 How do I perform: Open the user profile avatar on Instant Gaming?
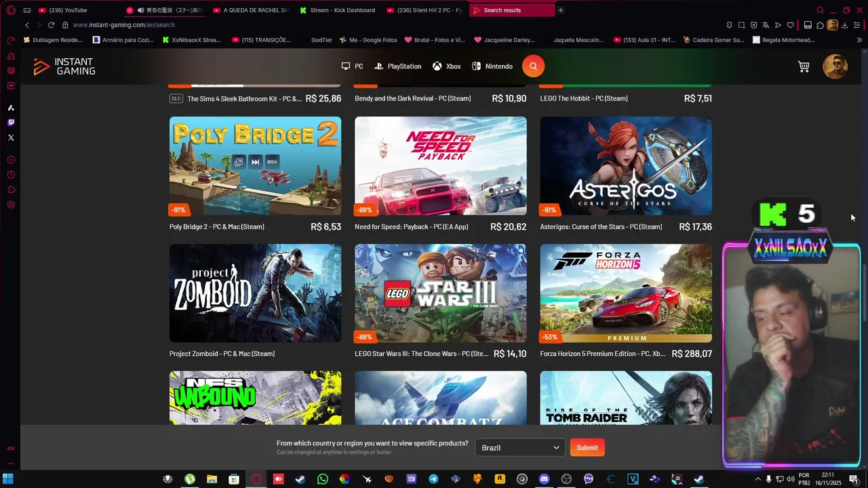[x=835, y=66]
